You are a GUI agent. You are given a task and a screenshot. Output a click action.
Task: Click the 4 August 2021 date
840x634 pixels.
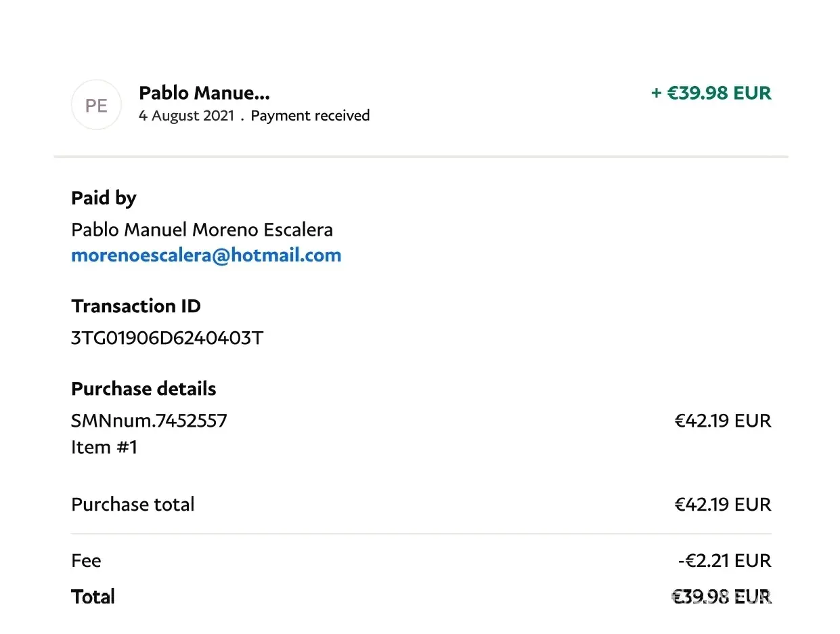[x=186, y=116]
